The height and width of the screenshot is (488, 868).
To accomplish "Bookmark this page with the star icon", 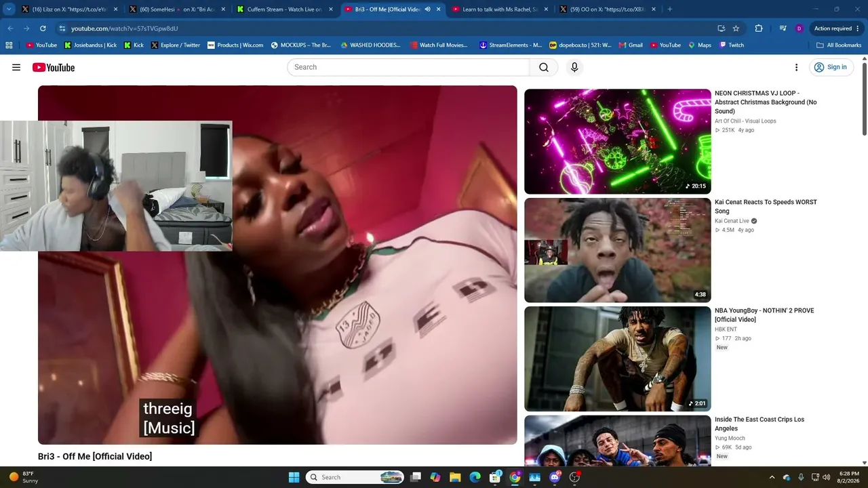I will click(x=736, y=28).
